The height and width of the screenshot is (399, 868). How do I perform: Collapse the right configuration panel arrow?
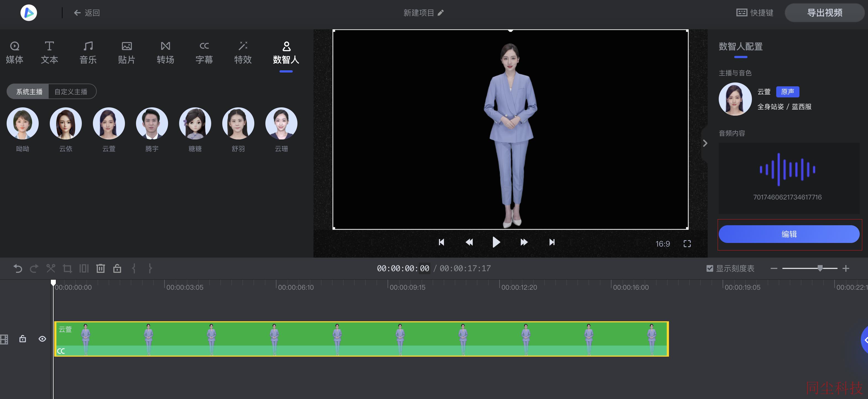(705, 143)
